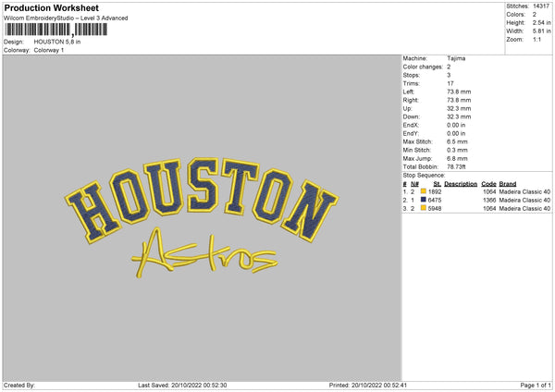
Task: Click the 'St.' column header
Action: 438,184
